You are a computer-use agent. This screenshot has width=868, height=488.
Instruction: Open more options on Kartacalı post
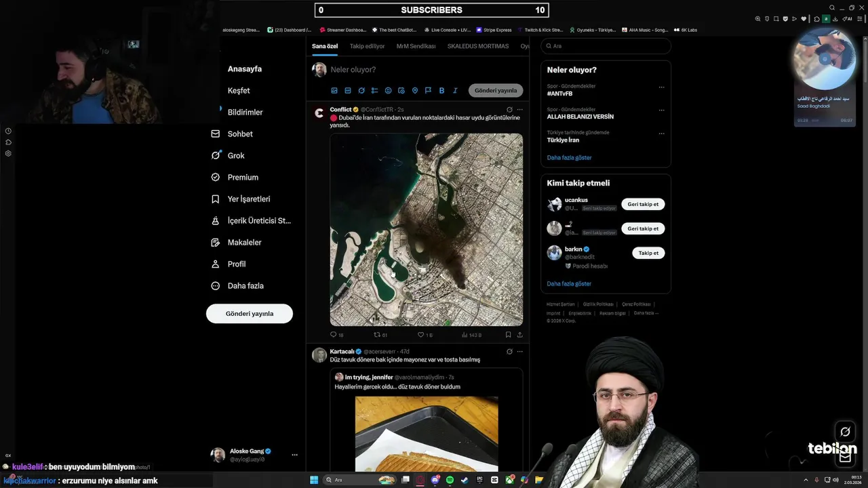coord(520,352)
